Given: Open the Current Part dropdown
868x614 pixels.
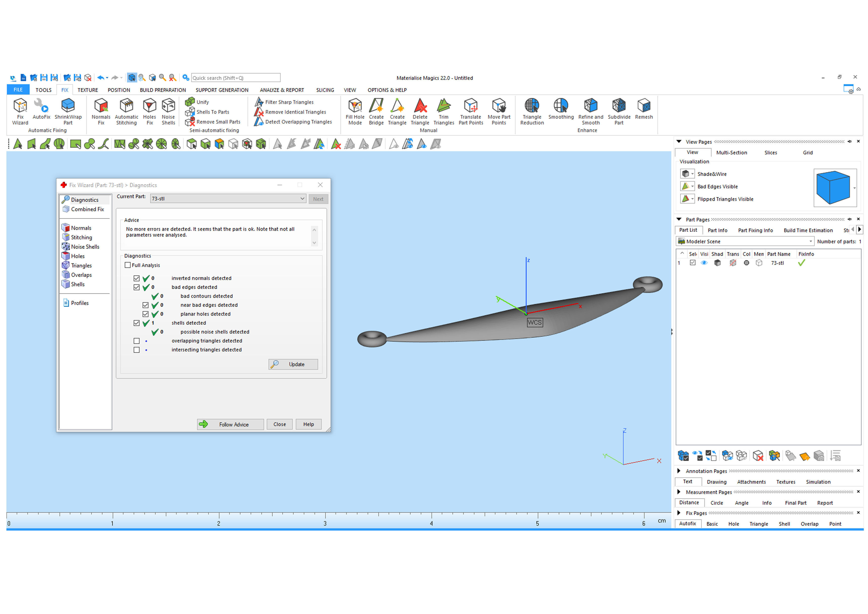Looking at the screenshot, I should click(302, 199).
